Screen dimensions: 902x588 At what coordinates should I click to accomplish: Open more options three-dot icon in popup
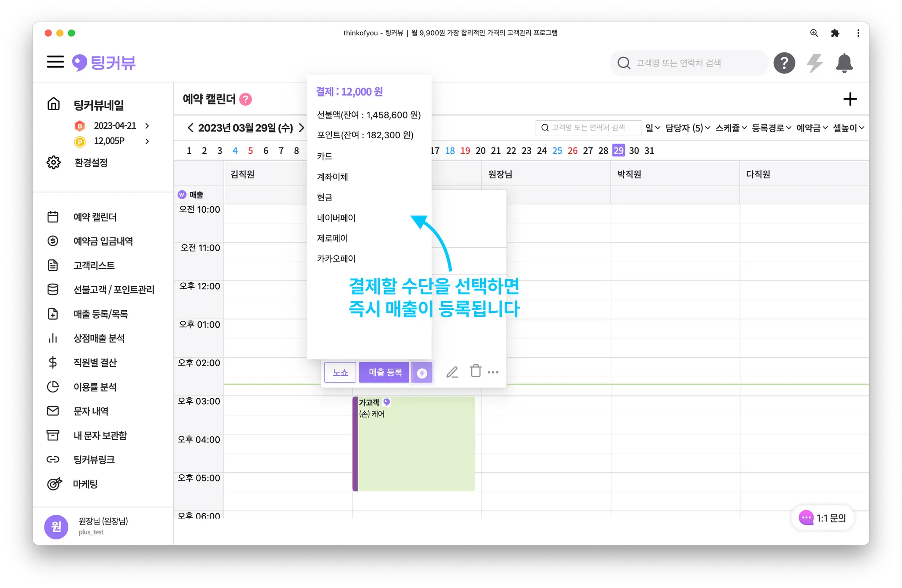click(493, 372)
